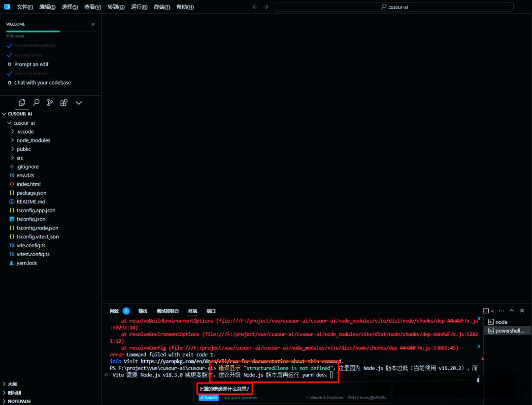Select 'Chat with your codebase' checklist item
The height and width of the screenshot is (405, 532).
(42, 83)
